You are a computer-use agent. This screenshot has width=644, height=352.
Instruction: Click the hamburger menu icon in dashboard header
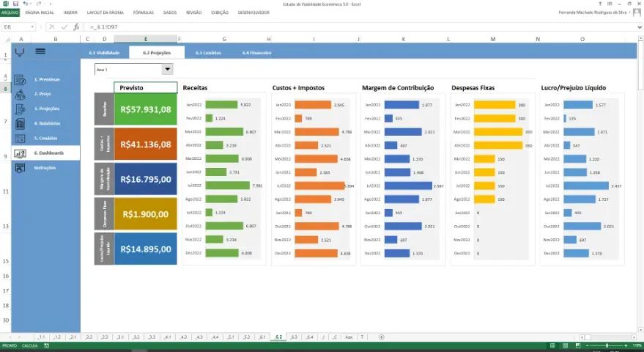point(40,51)
